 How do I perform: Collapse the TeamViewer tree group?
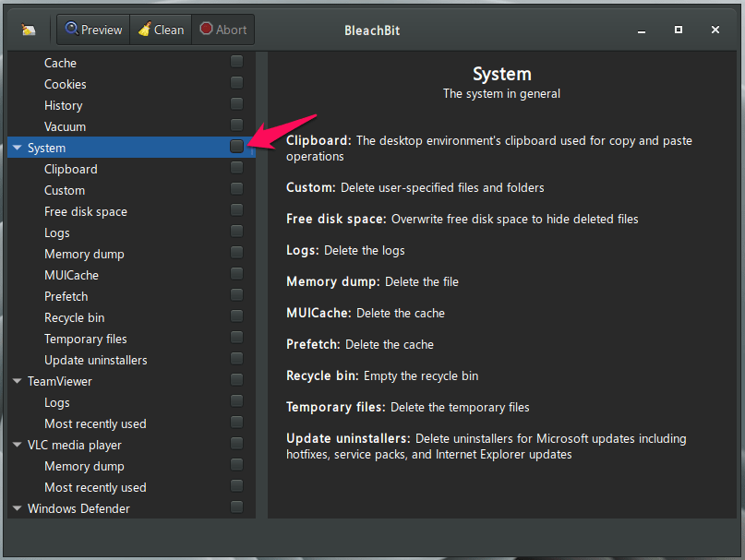click(x=18, y=381)
